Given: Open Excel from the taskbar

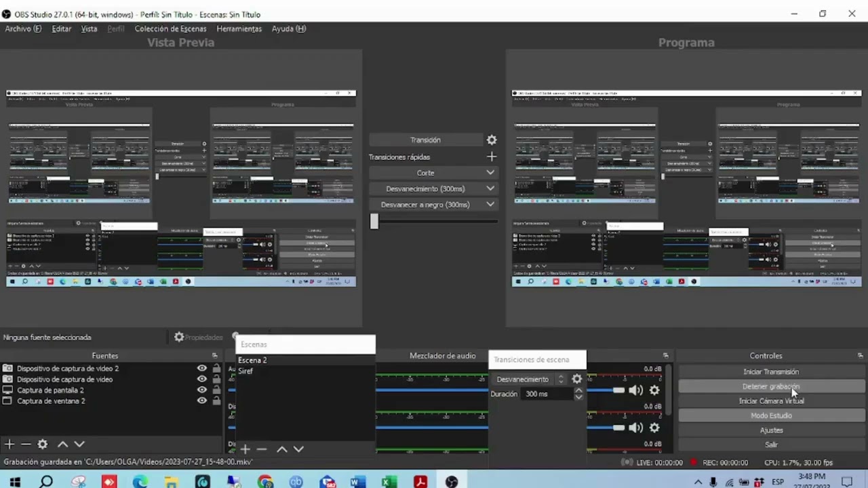Looking at the screenshot, I should coord(389,482).
